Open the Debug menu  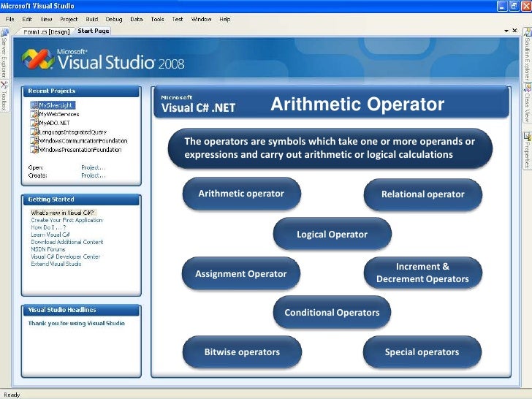[114, 19]
